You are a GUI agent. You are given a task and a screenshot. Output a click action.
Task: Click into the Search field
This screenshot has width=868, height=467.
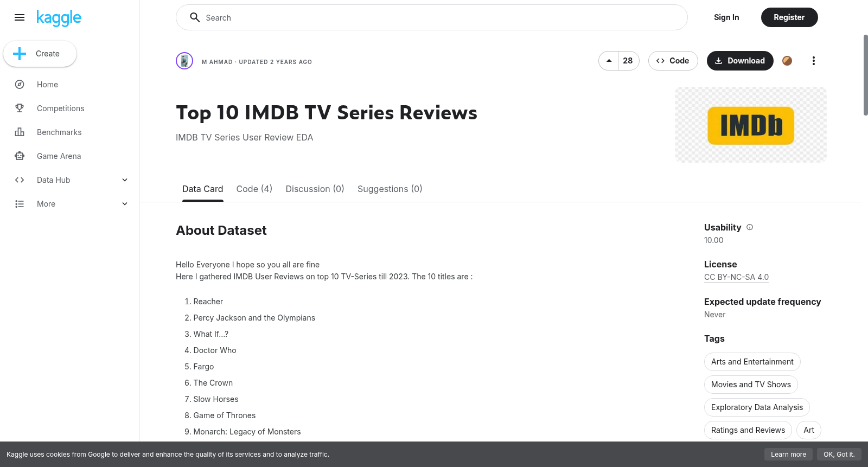point(432,17)
